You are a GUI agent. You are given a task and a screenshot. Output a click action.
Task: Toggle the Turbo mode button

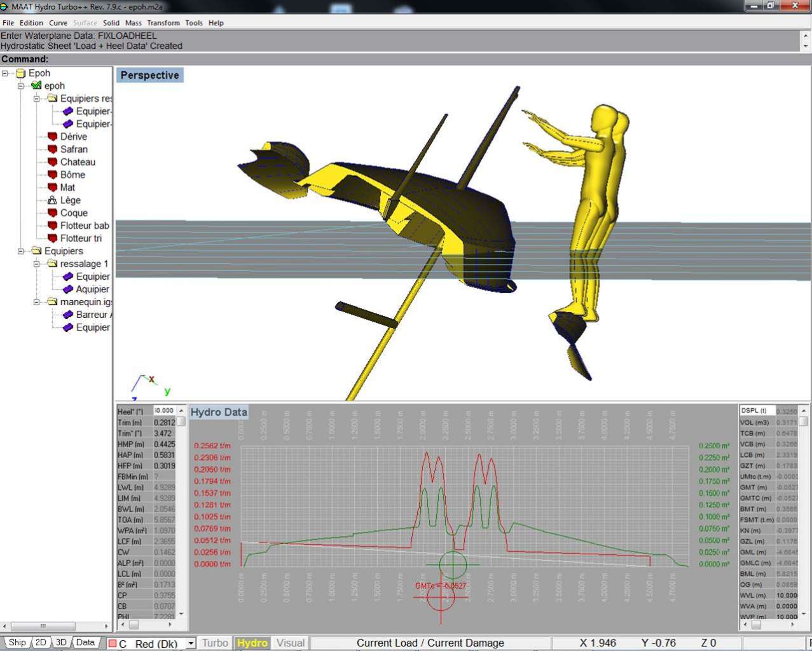(215, 643)
